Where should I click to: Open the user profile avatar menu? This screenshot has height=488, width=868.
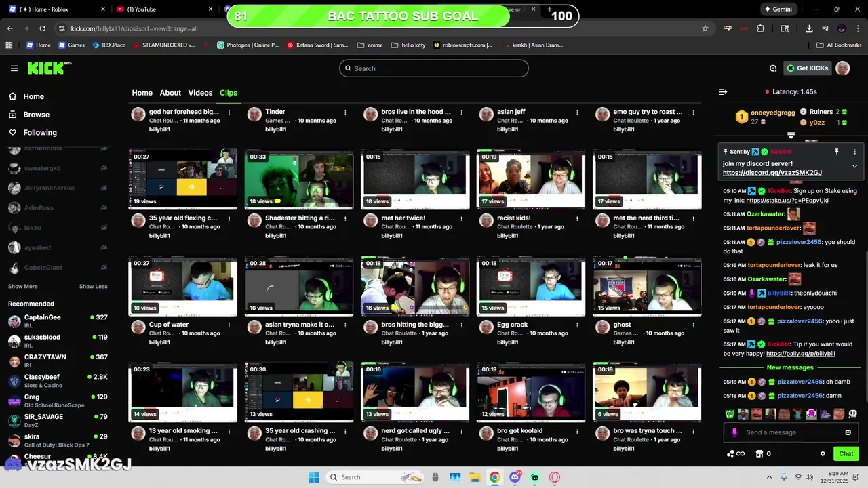(842, 68)
